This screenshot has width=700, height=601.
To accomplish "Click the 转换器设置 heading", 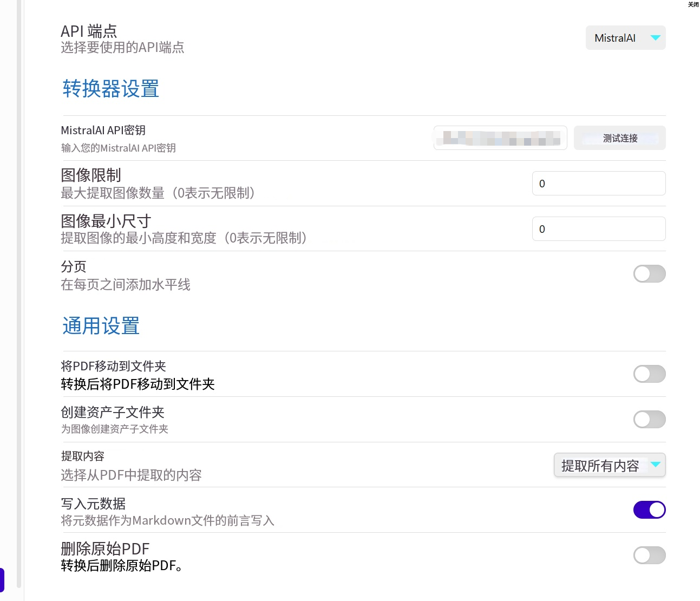I will [x=111, y=89].
